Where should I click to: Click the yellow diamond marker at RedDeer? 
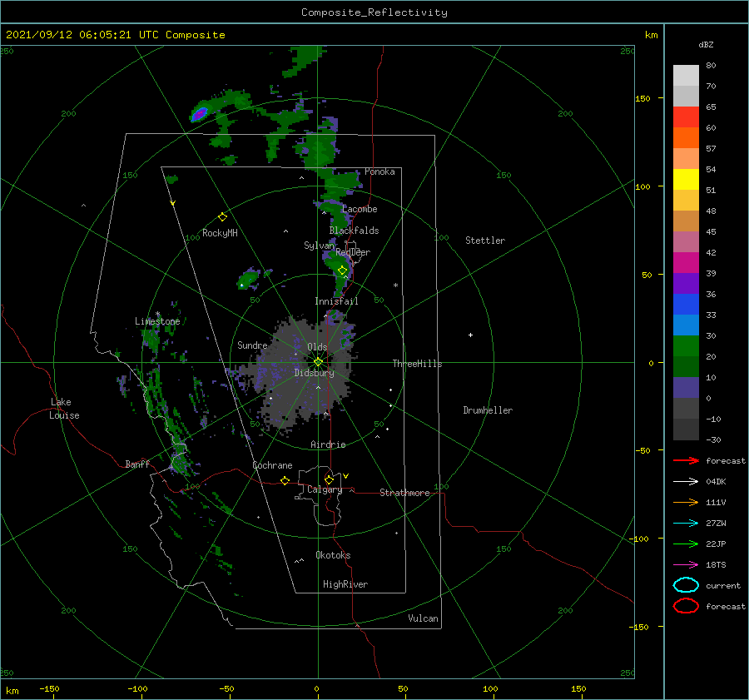pos(342,271)
